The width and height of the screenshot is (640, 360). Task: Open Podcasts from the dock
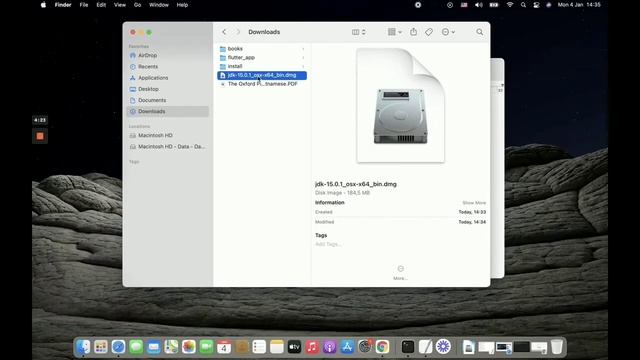click(329, 347)
